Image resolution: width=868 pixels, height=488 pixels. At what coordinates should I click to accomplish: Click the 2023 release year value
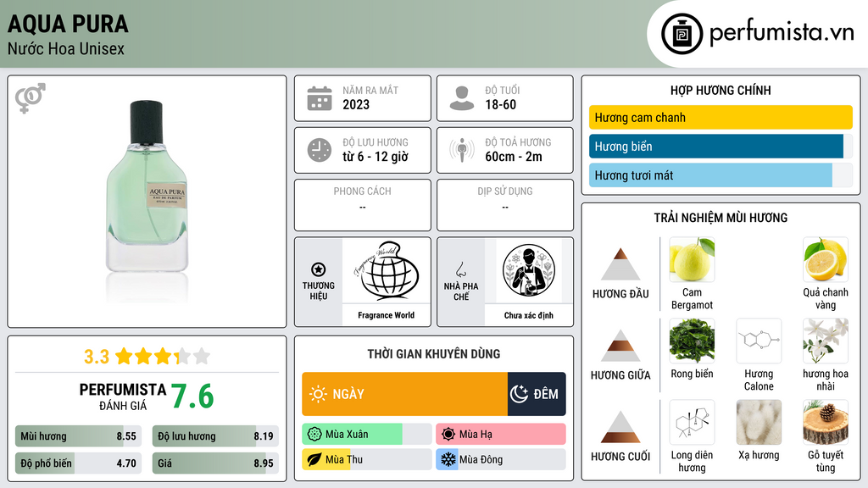(x=356, y=104)
